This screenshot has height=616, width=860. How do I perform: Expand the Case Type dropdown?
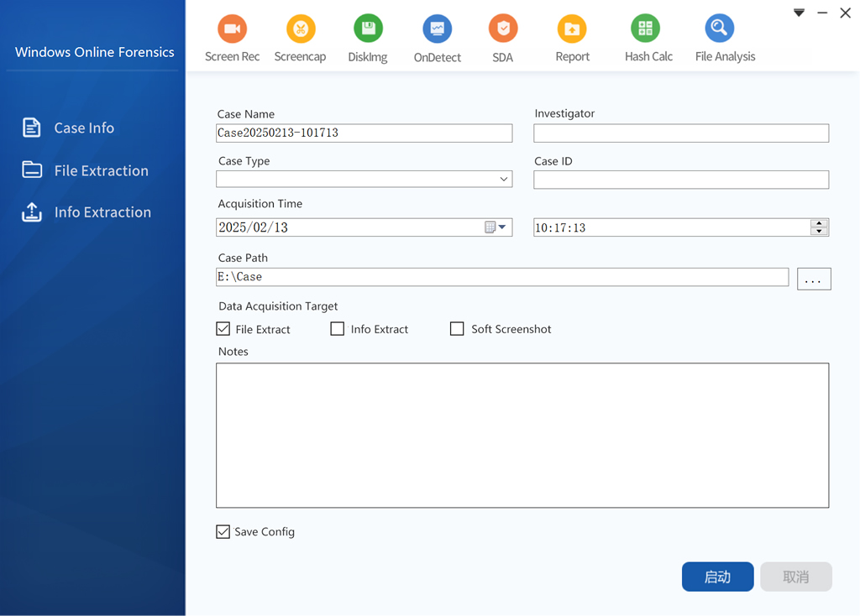[504, 180]
